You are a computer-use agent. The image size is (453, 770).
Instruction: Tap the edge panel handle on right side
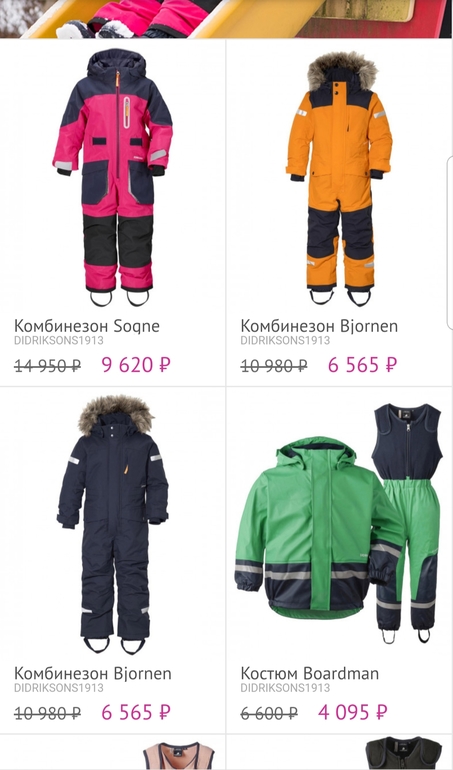[x=450, y=244]
